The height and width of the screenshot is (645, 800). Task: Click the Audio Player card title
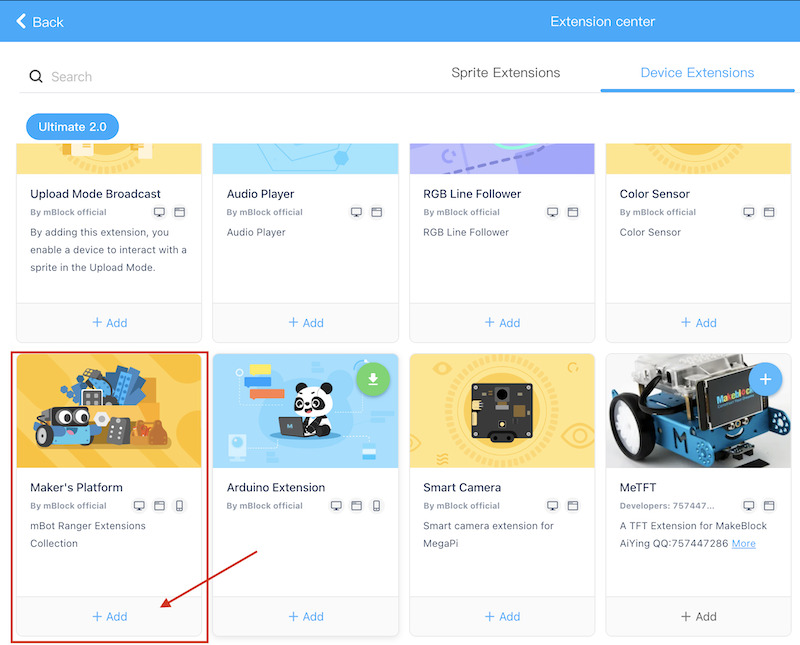[261, 194]
